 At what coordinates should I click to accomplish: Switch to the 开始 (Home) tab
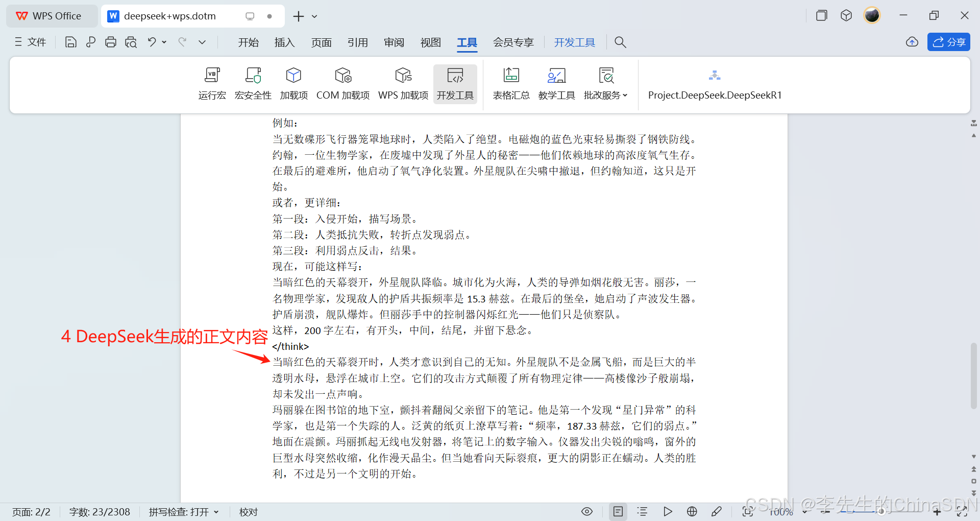click(249, 42)
